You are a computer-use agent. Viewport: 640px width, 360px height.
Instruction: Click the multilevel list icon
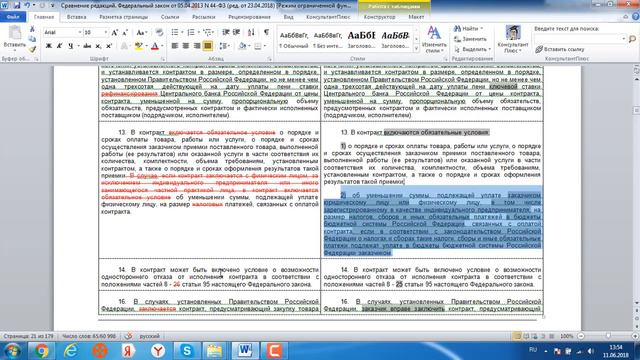pyautogui.click(x=207, y=32)
